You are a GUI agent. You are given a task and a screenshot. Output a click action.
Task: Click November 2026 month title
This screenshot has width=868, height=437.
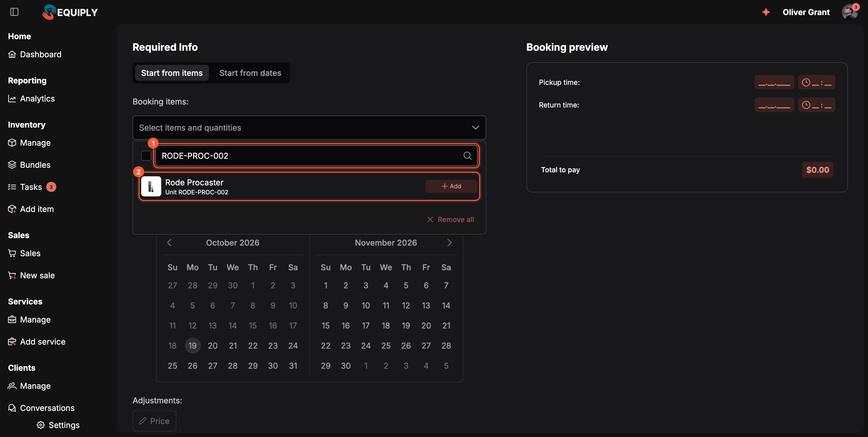(386, 243)
